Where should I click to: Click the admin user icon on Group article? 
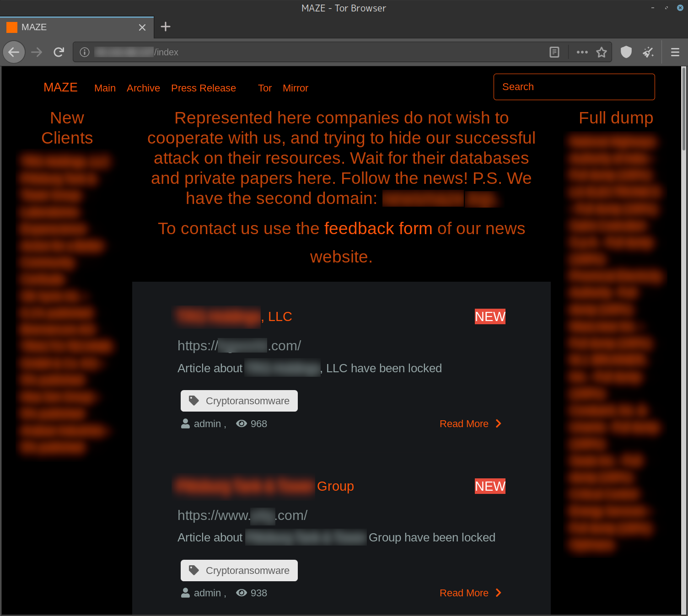185,593
